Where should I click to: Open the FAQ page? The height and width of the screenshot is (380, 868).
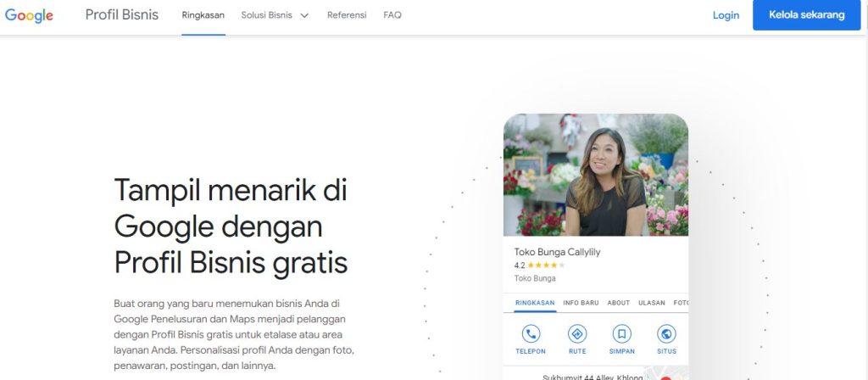[x=392, y=15]
